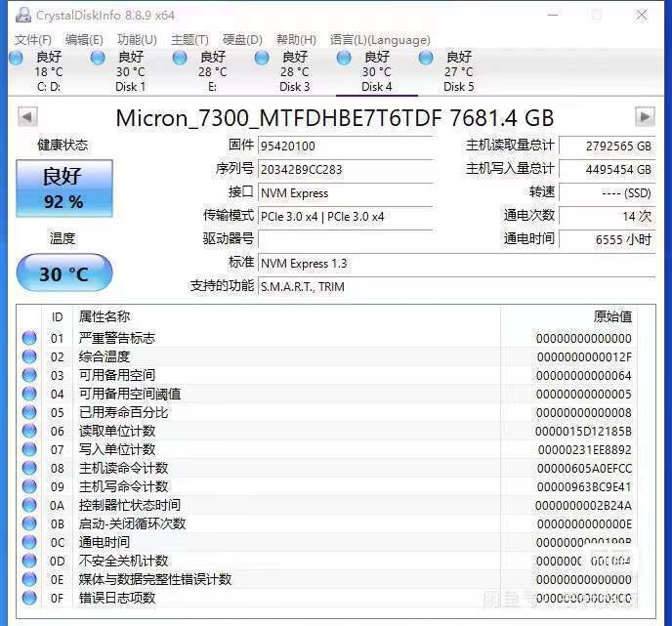Open the 主题(T) menu
This screenshot has height=626, width=672.
189,40
